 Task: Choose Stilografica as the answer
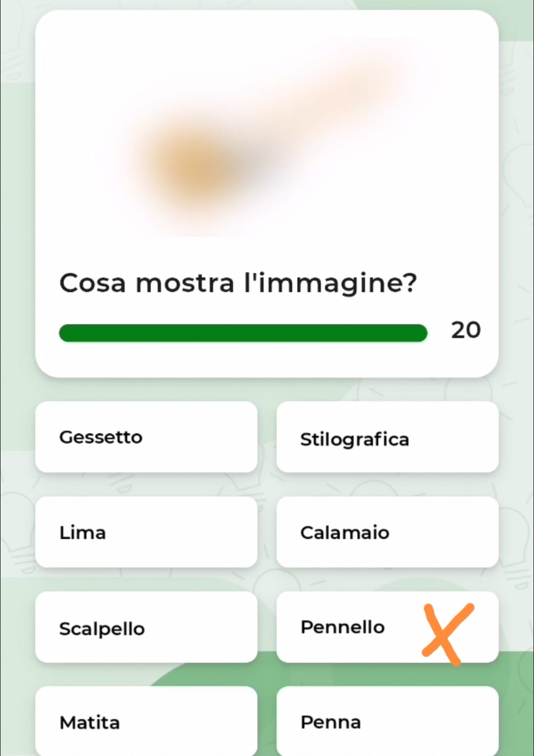387,437
